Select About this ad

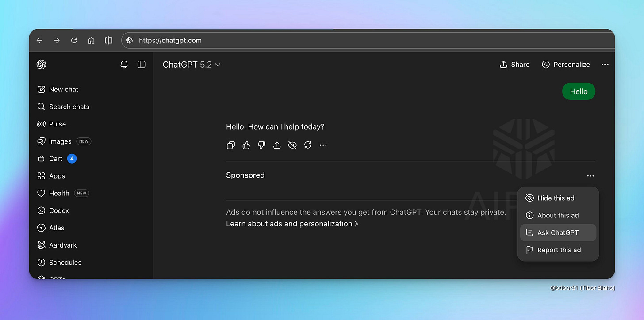click(x=558, y=215)
